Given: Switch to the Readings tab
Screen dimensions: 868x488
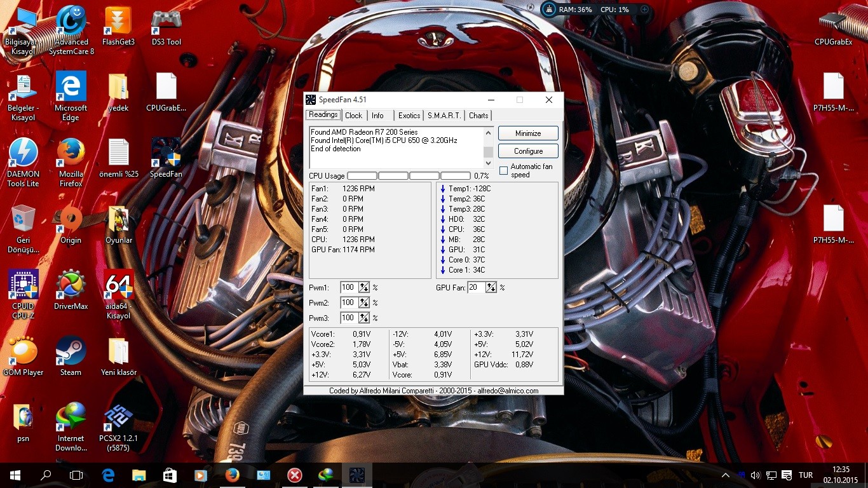Looking at the screenshot, I should click(x=323, y=115).
